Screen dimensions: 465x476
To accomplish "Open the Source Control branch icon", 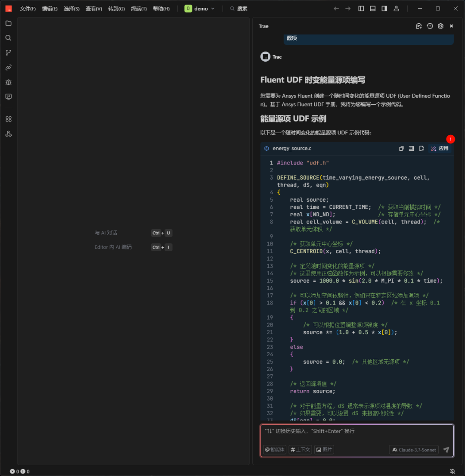I will 8,53.
